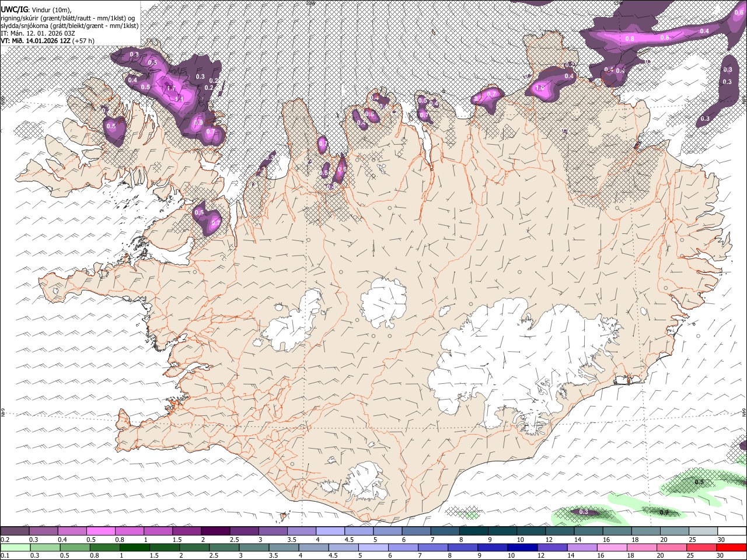Click the deep blue swatch after '10' on rain scale
Viewport: 747px width, 560px height.
click(x=522, y=548)
